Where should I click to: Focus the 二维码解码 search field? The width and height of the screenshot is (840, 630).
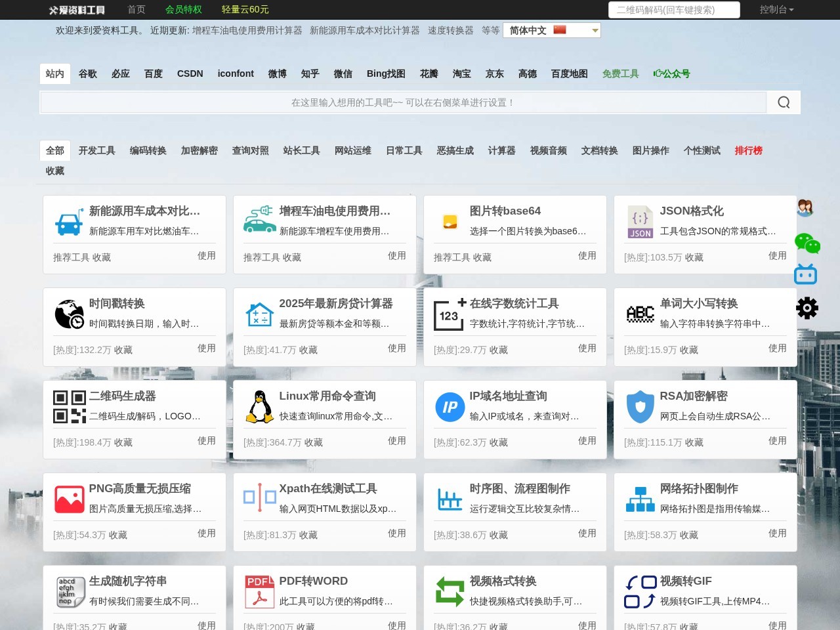[x=674, y=10]
